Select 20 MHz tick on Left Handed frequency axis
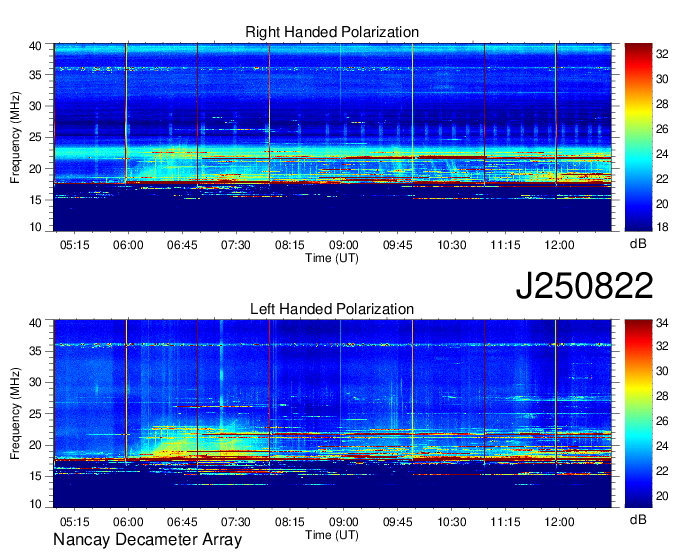Image resolution: width=680 pixels, height=552 pixels. [x=36, y=445]
